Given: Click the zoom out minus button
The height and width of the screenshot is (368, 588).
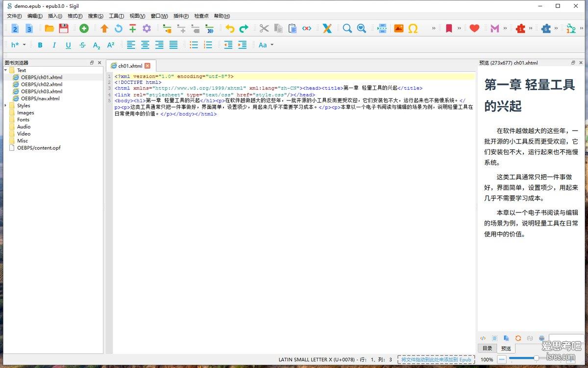Looking at the screenshot, I should (x=501, y=359).
